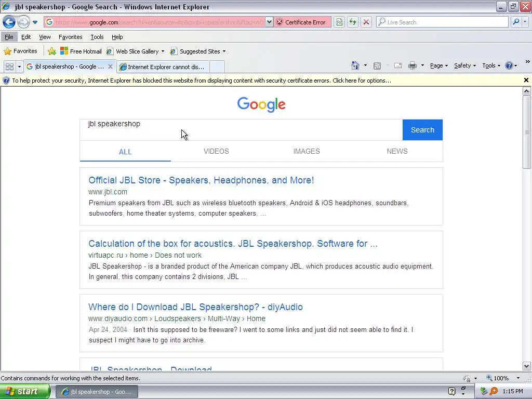Open the recent pages dropdown arrow

point(35,22)
